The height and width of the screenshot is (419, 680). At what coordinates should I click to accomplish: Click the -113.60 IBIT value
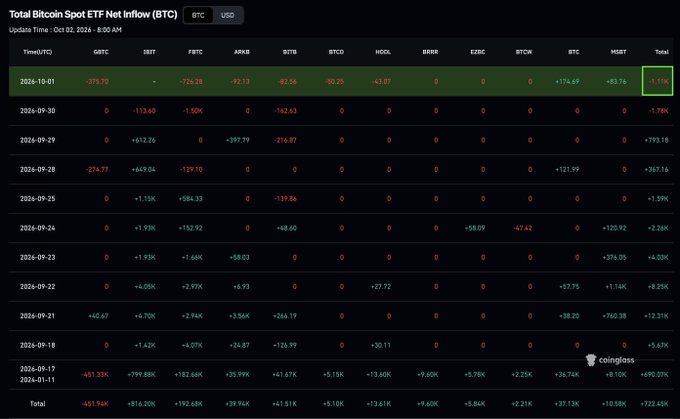(x=144, y=111)
